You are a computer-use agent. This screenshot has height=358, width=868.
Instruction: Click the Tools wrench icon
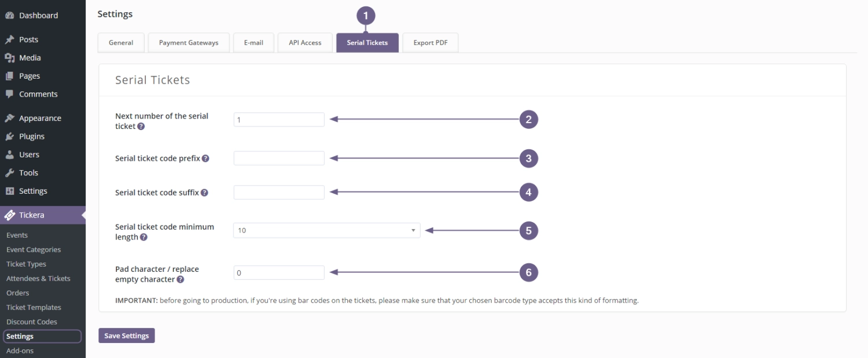tap(9, 172)
